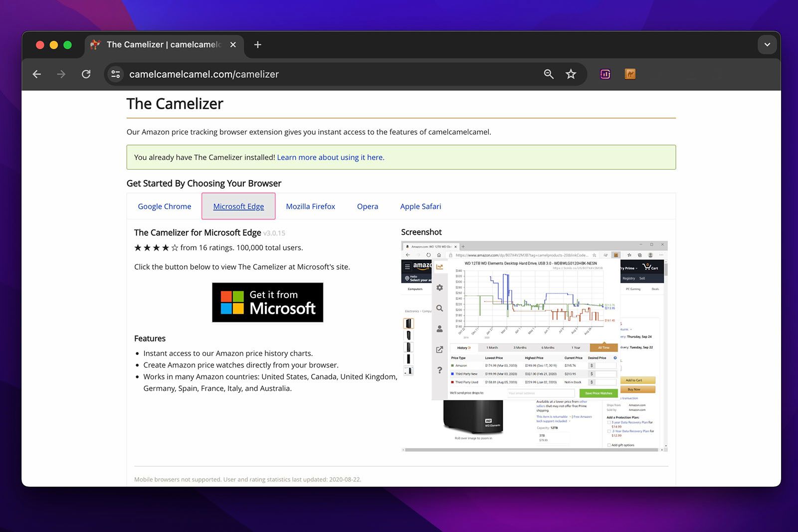Switch to the Apple Safari tab
The image size is (798, 532).
point(420,206)
